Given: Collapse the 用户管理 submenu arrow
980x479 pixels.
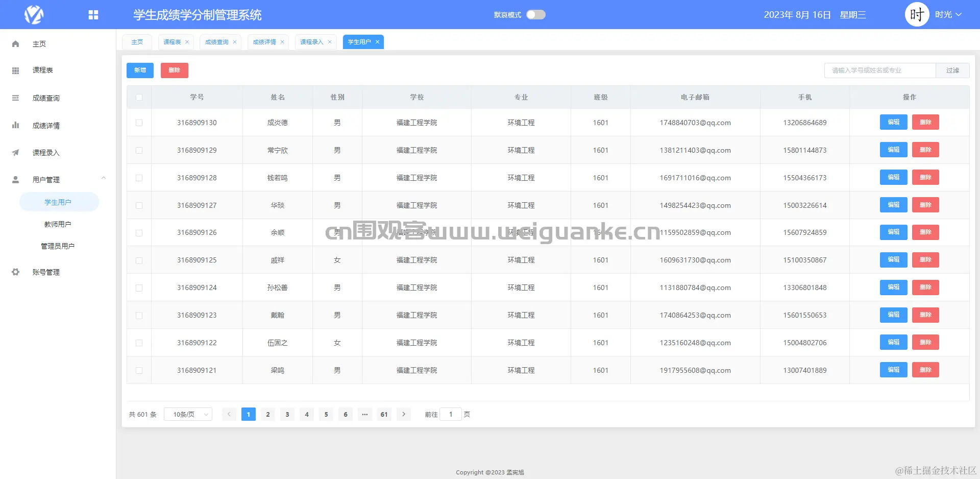Looking at the screenshot, I should (104, 178).
